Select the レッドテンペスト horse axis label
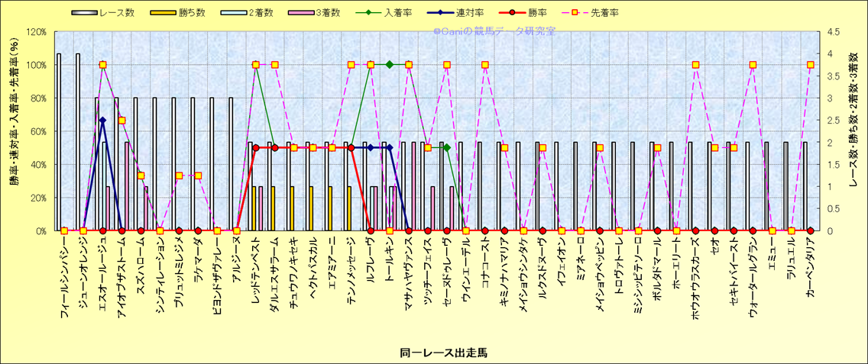Viewport: 868px width, 364px height. pyautogui.click(x=255, y=276)
